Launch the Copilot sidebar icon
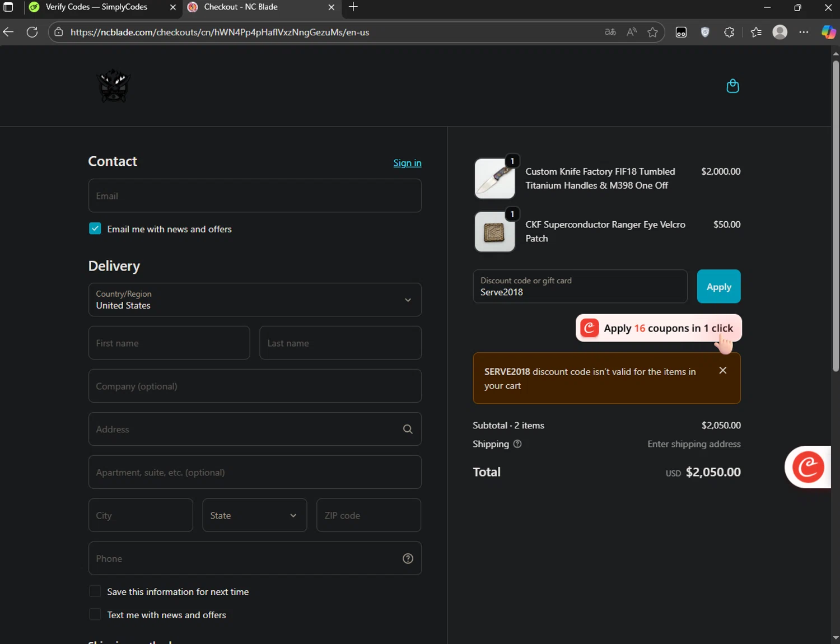This screenshot has height=644, width=840. (828, 32)
